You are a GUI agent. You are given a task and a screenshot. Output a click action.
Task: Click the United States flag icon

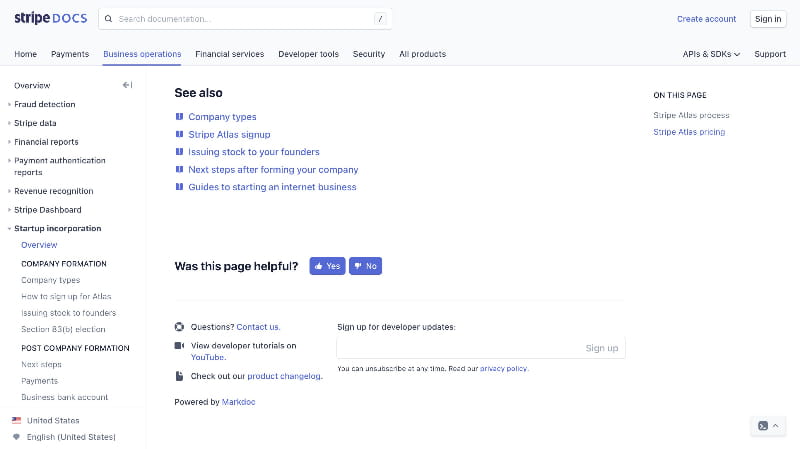tap(16, 420)
